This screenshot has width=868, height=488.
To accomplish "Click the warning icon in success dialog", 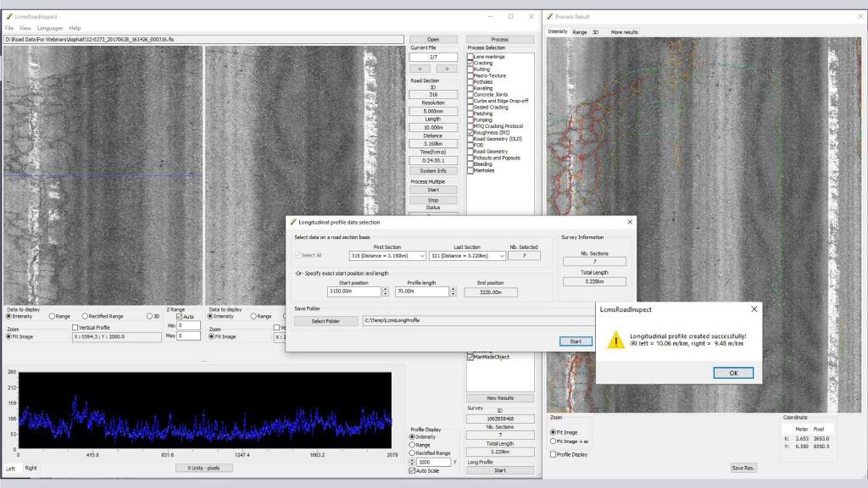I will pyautogui.click(x=615, y=339).
